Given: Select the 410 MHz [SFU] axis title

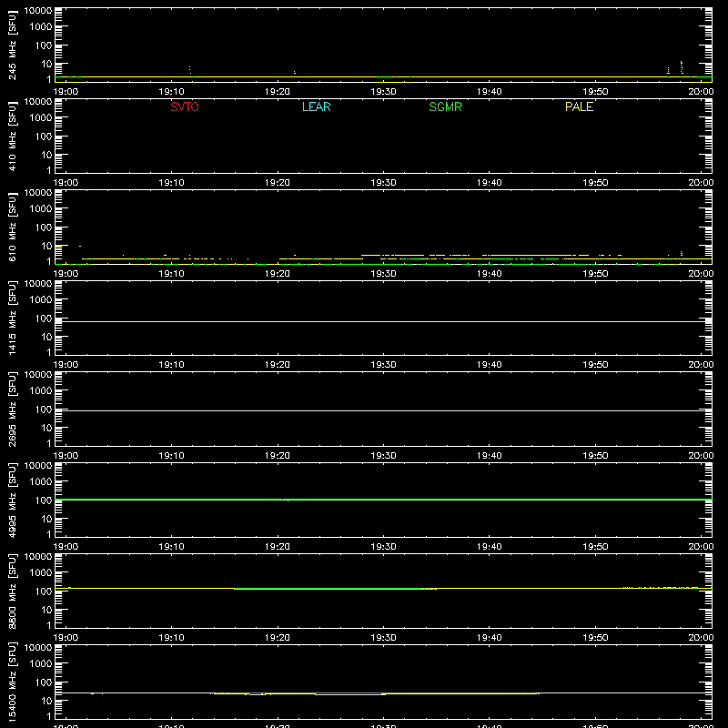Looking at the screenshot, I should click(13, 136).
